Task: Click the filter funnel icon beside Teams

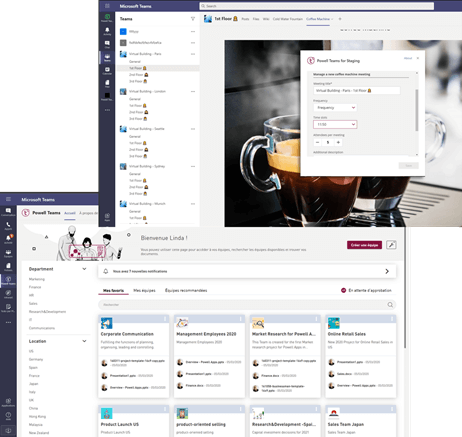Action: click(193, 19)
